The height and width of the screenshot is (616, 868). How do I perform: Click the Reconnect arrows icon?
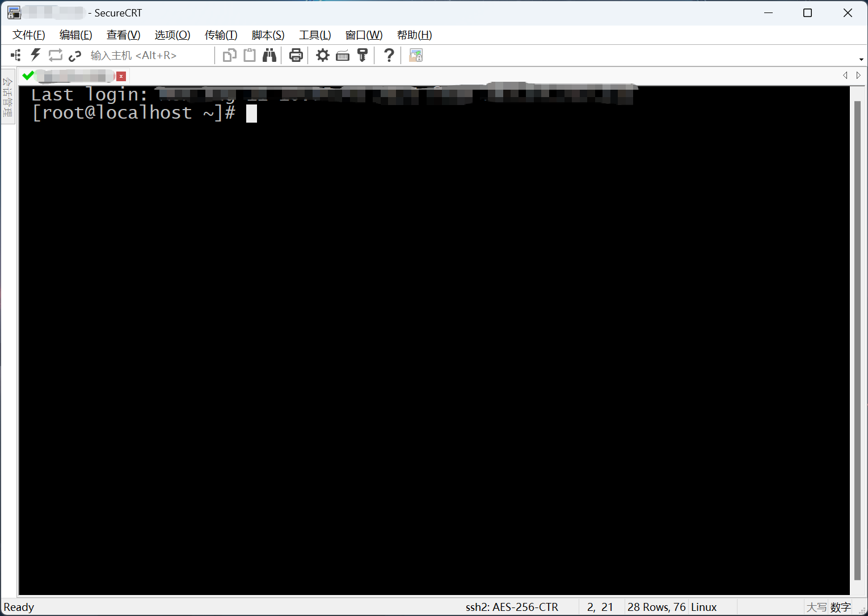coord(55,55)
